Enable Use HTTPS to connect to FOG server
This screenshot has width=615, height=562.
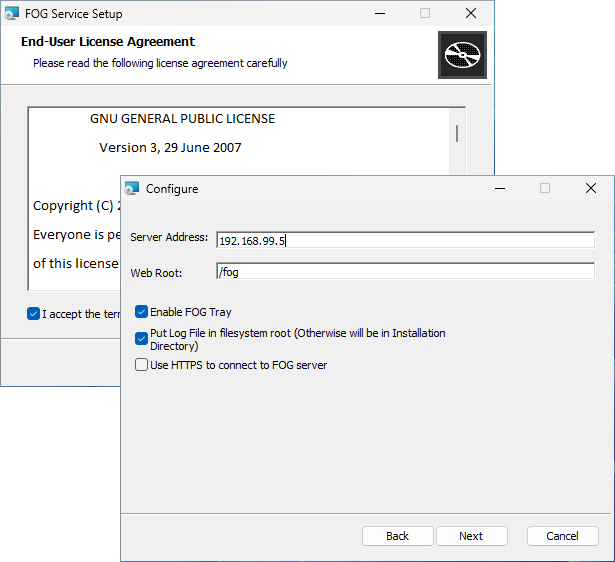[141, 365]
